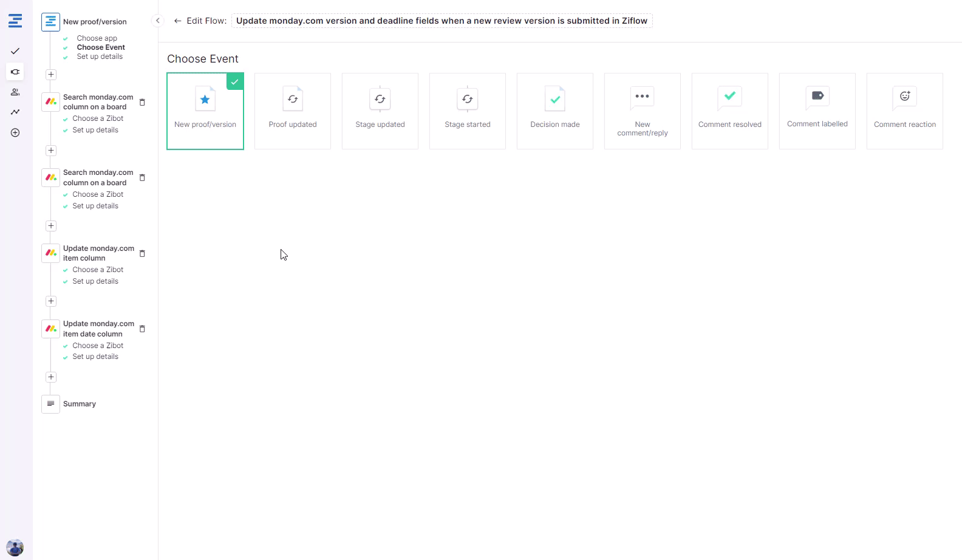Click the Ziflow logo icon
Viewport: 962px width, 560px height.
click(x=15, y=21)
